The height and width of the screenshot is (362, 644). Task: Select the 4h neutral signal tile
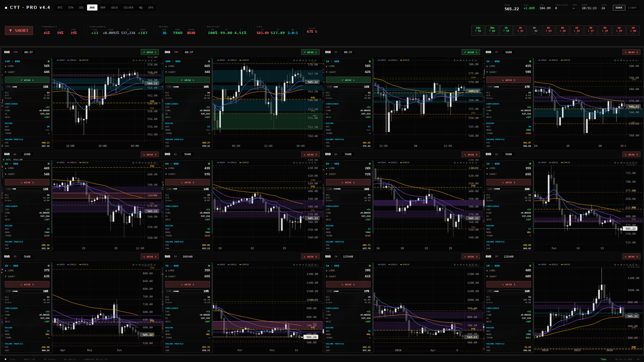coord(534,30)
